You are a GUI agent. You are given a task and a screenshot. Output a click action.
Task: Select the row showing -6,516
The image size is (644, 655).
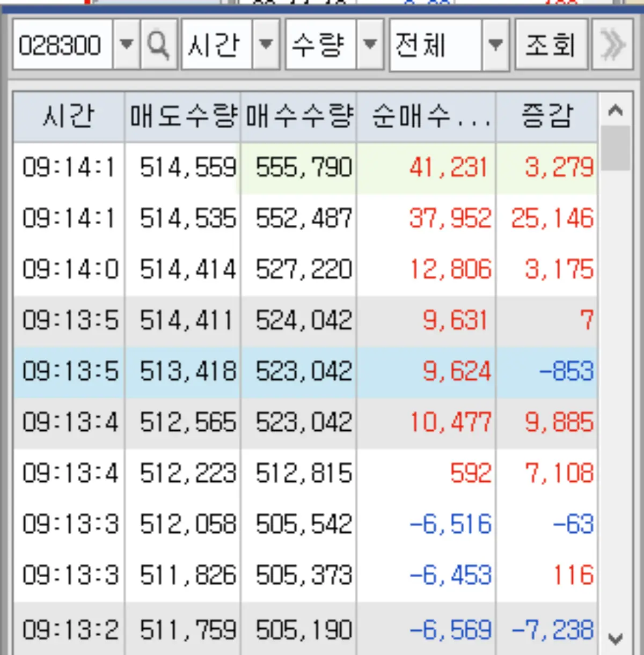click(268, 524)
